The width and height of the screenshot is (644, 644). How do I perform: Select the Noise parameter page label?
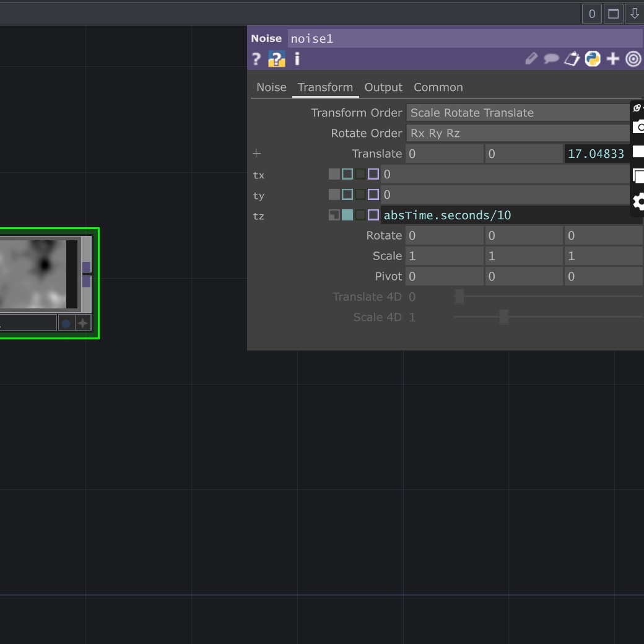(271, 87)
